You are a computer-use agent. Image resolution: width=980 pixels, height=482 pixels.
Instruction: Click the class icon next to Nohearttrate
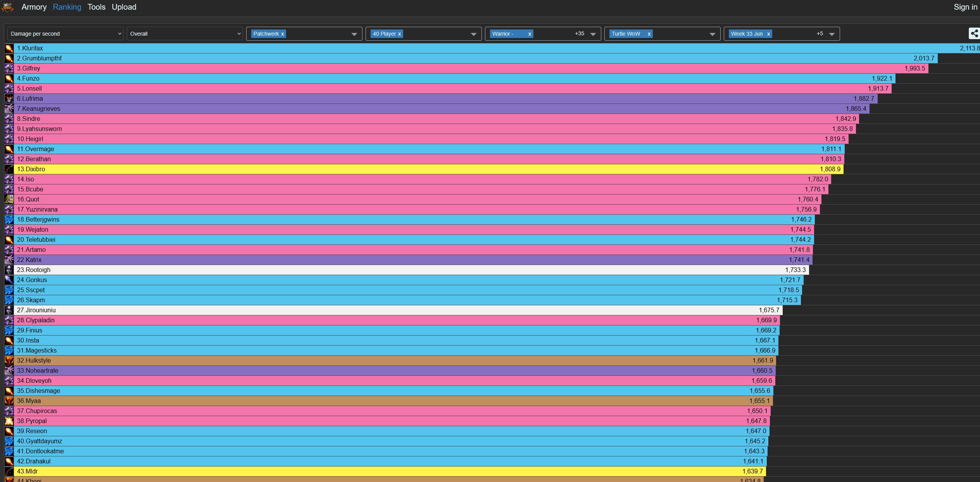click(x=9, y=371)
